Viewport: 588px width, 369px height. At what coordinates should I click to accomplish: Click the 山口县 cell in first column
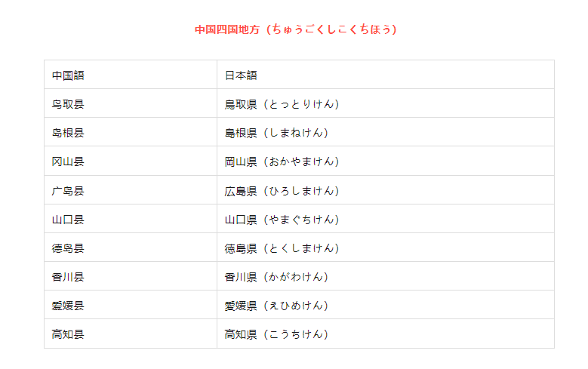131,219
